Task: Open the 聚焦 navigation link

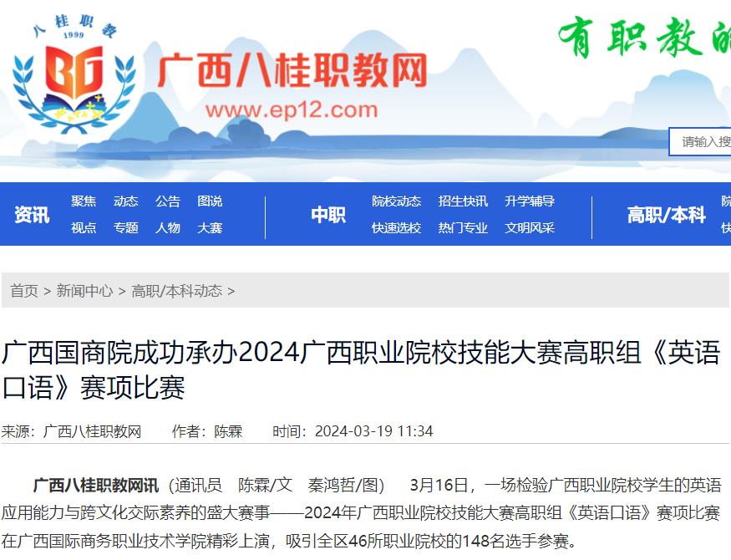Action: pos(84,201)
